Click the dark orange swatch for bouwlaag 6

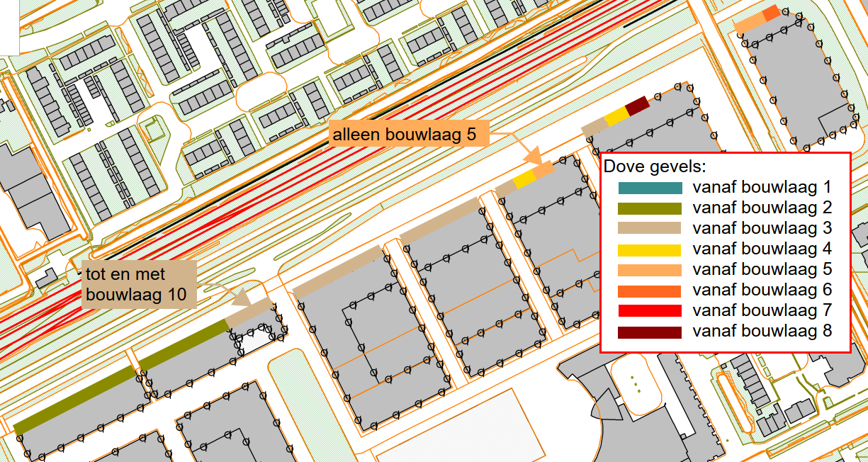(650, 291)
